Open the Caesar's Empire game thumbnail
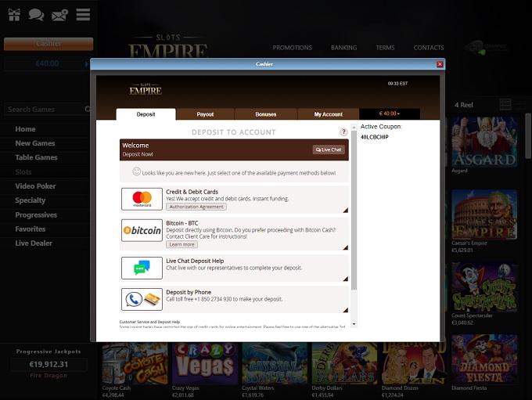Screen dimensions: 532x400 pyautogui.click(x=484, y=214)
